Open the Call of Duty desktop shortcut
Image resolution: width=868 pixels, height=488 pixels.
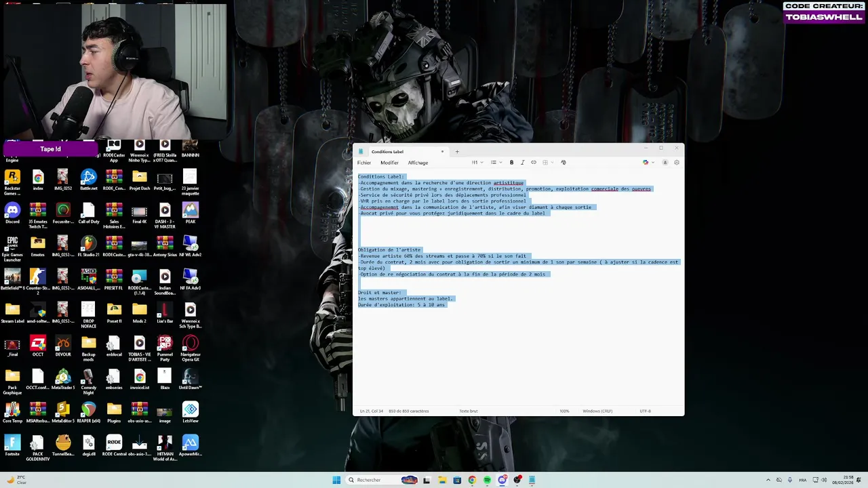(x=89, y=213)
